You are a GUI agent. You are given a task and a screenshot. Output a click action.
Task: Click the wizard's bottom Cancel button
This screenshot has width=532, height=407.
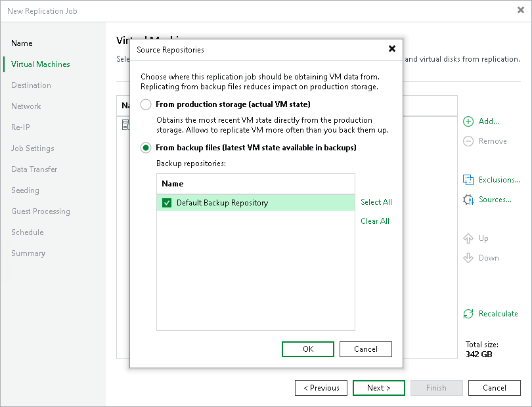pyautogui.click(x=495, y=388)
